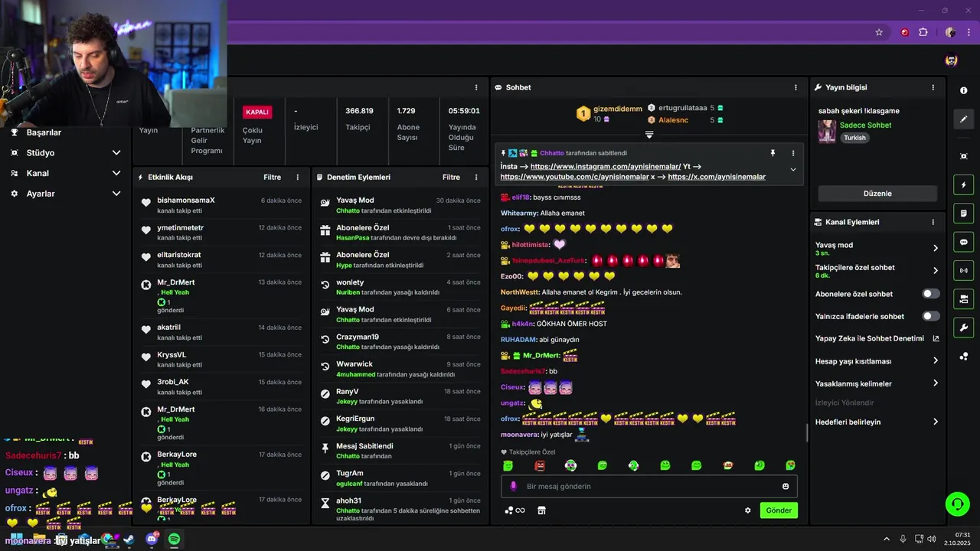
Task: Unpin the pinned Chhatto message
Action: [773, 153]
